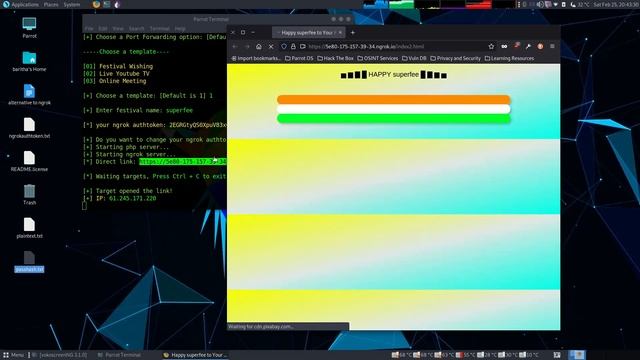This screenshot has height=360, width=640.
Task: Select the passhash.txt desktop file
Action: tap(29, 262)
